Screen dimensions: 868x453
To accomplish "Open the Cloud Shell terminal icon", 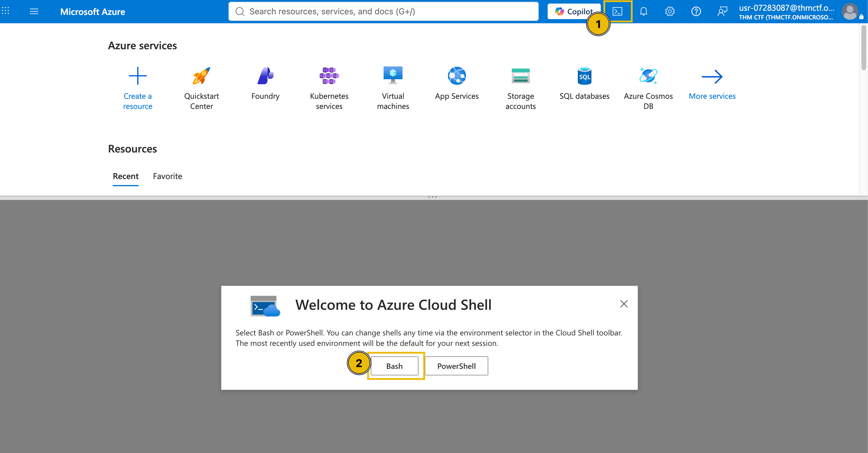I will point(617,11).
